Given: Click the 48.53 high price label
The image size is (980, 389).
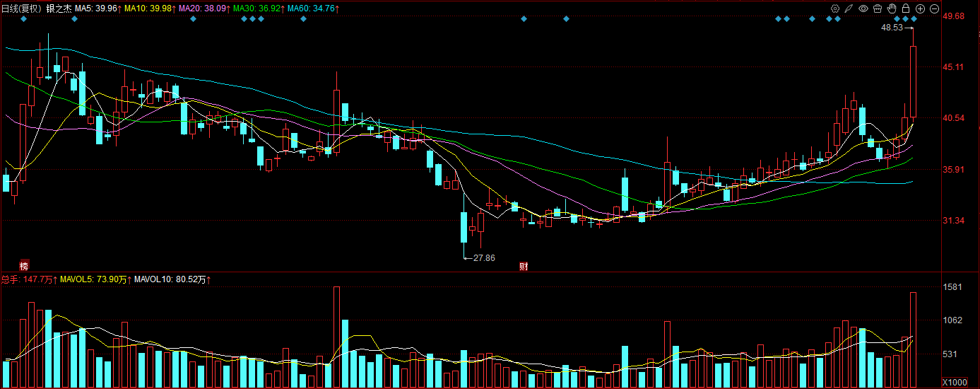Looking at the screenshot, I should (x=892, y=28).
